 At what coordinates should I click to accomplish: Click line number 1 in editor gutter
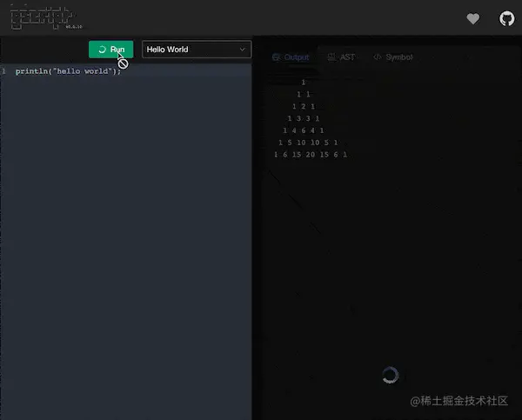click(3, 71)
